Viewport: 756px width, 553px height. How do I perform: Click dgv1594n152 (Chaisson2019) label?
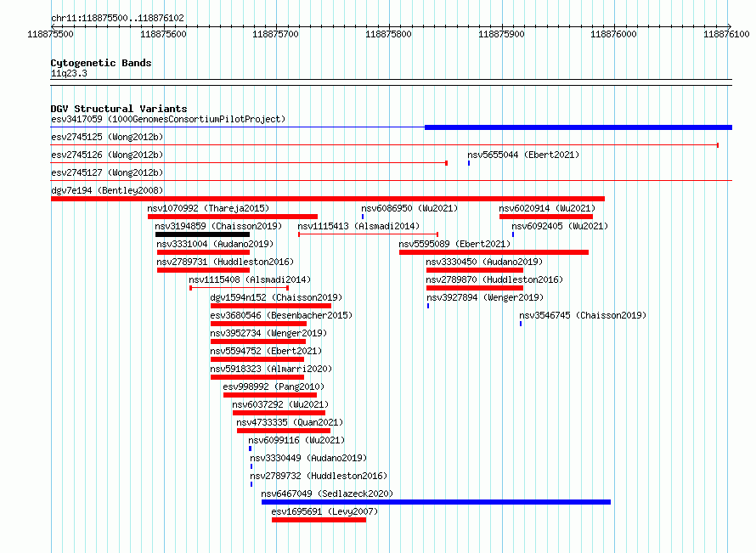pyautogui.click(x=276, y=297)
